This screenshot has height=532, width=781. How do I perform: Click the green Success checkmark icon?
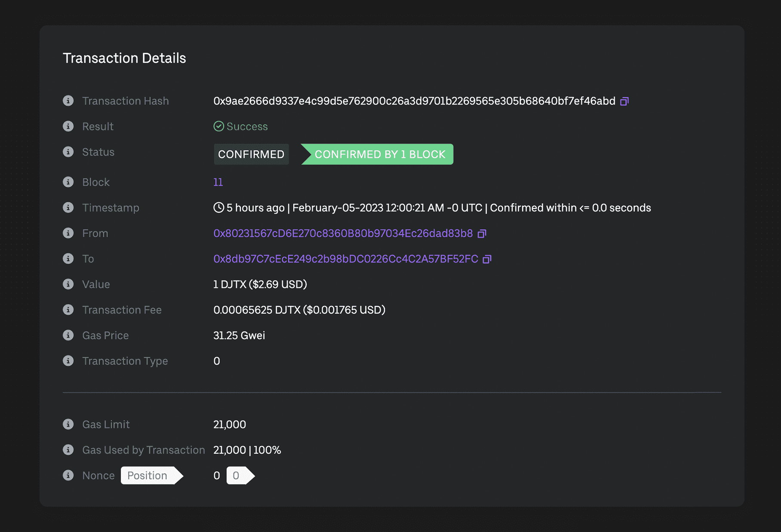pos(218,126)
